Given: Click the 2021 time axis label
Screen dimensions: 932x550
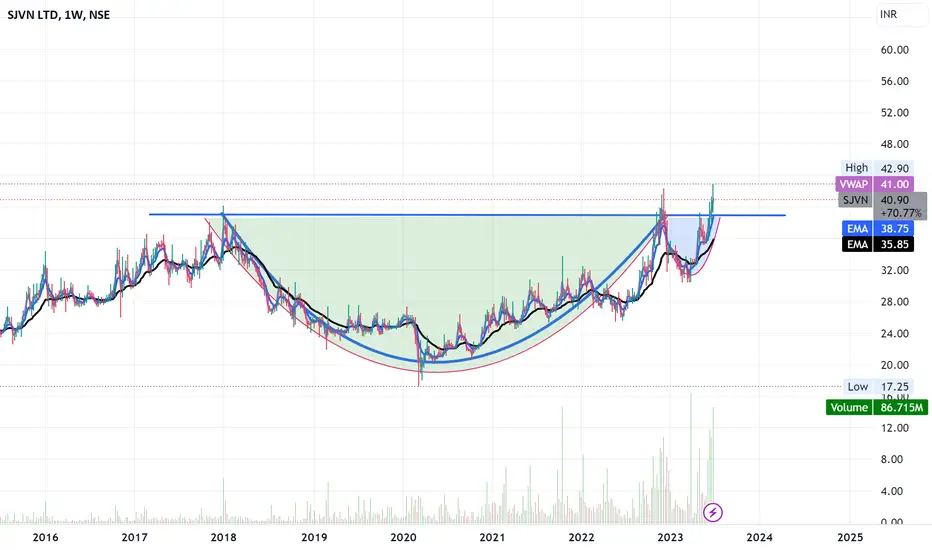Looking at the screenshot, I should pos(492,538).
